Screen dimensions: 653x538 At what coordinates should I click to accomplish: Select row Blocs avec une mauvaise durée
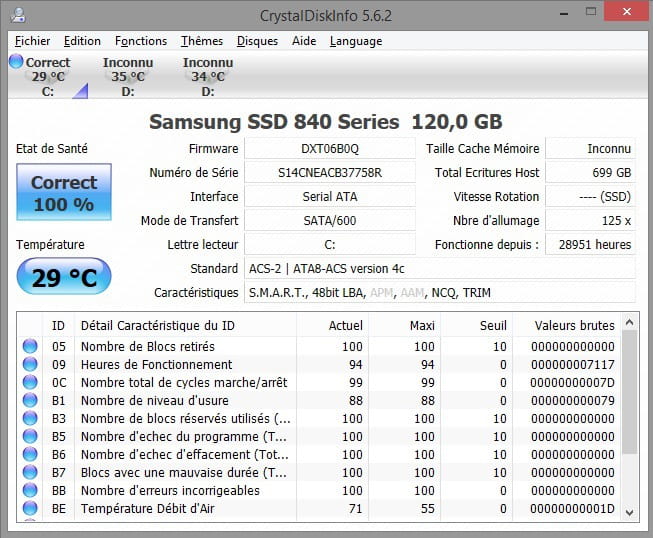pyautogui.click(x=319, y=472)
